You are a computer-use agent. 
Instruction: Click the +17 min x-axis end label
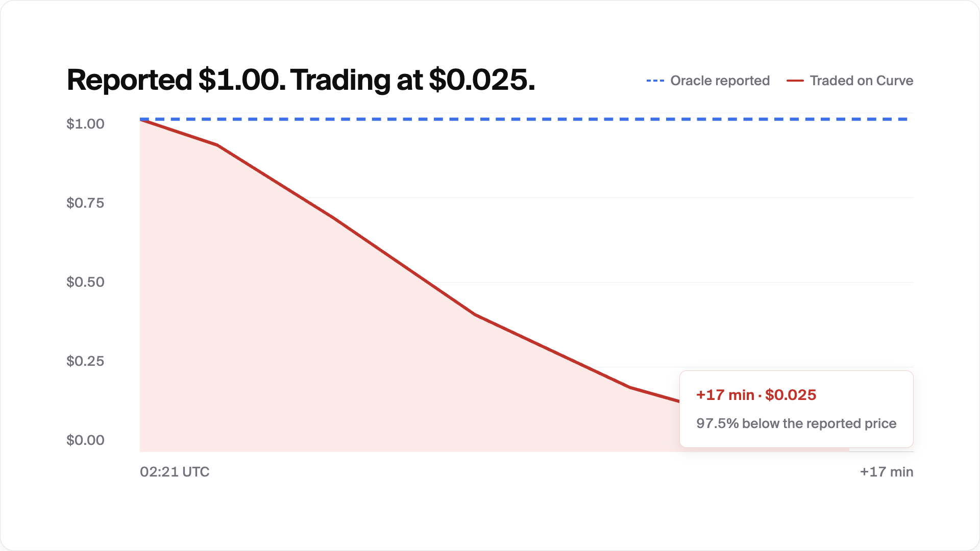point(887,471)
